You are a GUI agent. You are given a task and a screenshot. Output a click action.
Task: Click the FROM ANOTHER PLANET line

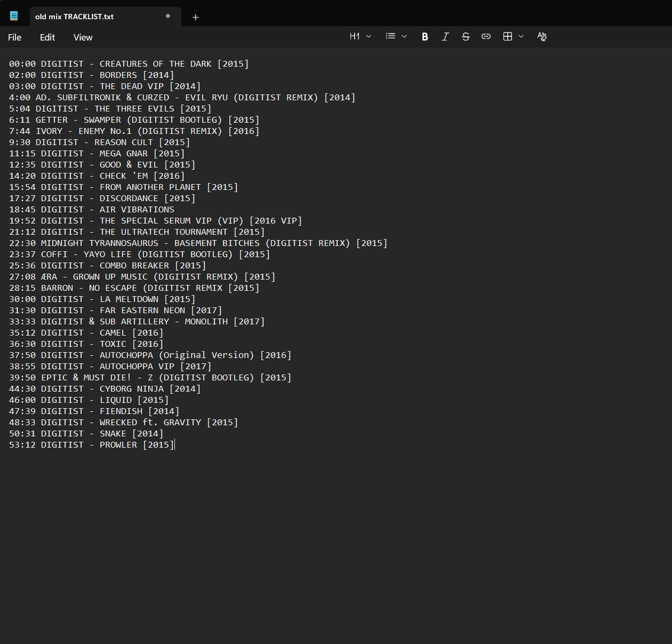tap(123, 187)
